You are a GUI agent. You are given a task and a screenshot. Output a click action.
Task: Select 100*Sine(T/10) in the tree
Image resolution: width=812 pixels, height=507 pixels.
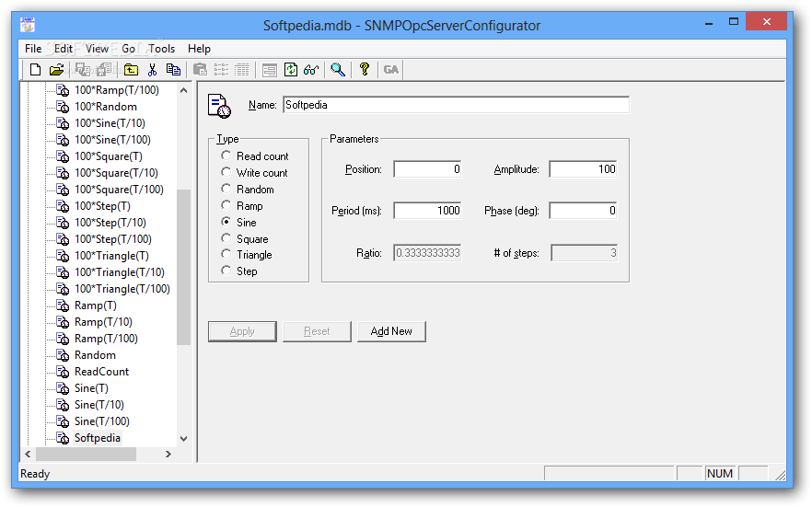point(110,123)
